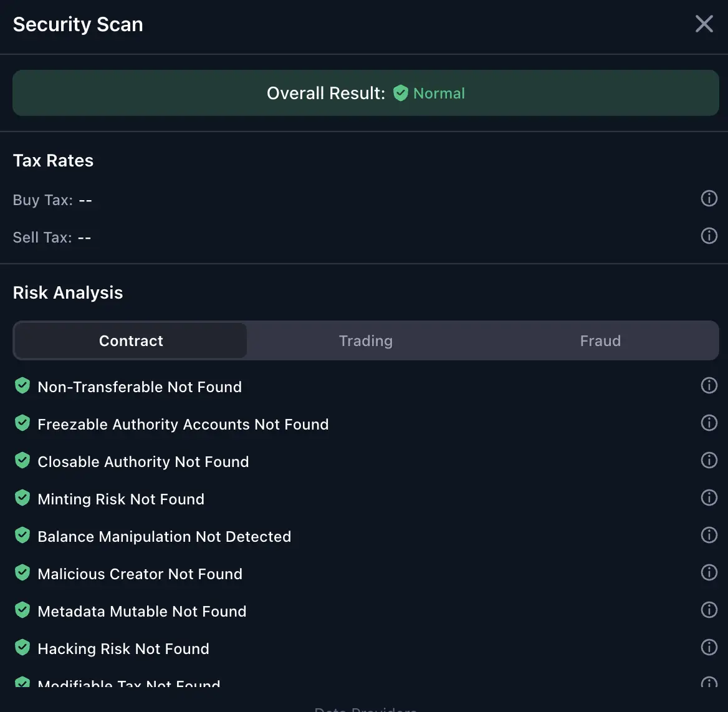Click 'Malicious Creator Not Found' text
This screenshot has height=712, width=728.
[140, 574]
